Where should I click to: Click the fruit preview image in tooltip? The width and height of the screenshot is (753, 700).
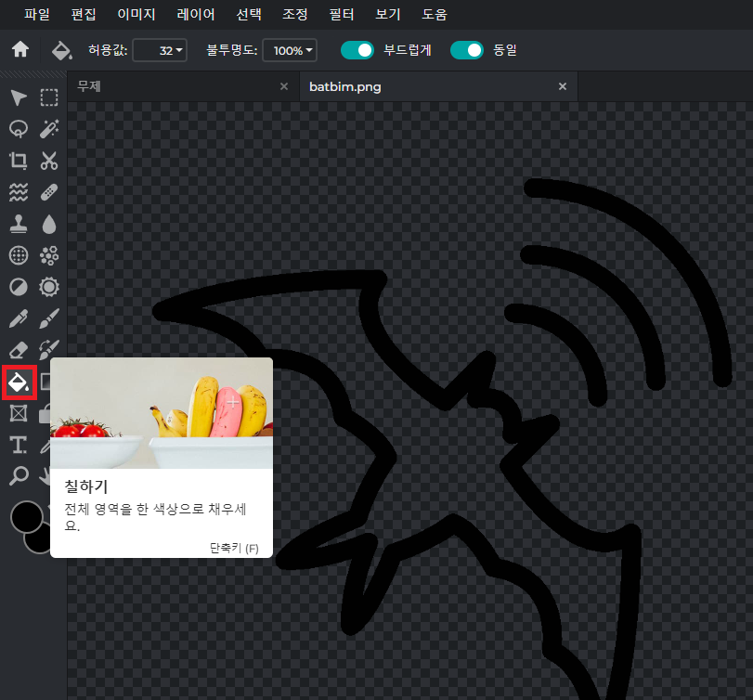coord(162,413)
